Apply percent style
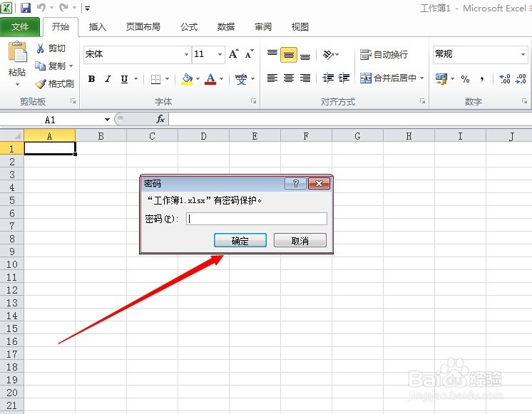532x414 pixels. coord(465,79)
